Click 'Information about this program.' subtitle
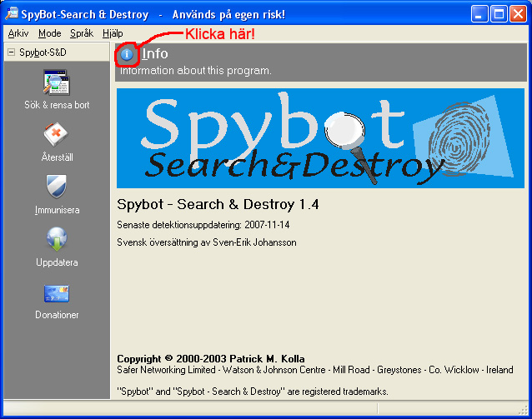 (196, 71)
